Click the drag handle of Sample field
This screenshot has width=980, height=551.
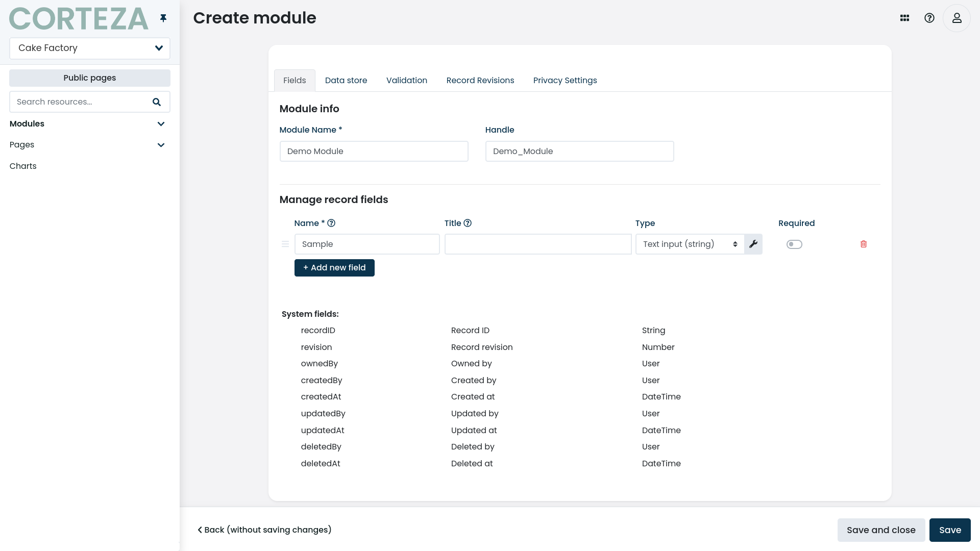point(285,244)
